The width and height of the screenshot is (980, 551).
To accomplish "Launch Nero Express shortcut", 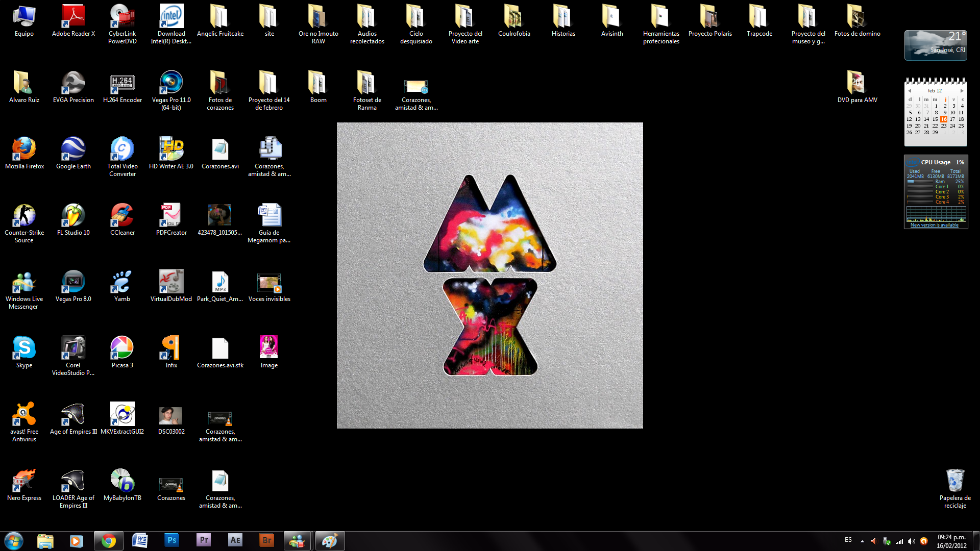I will [24, 485].
